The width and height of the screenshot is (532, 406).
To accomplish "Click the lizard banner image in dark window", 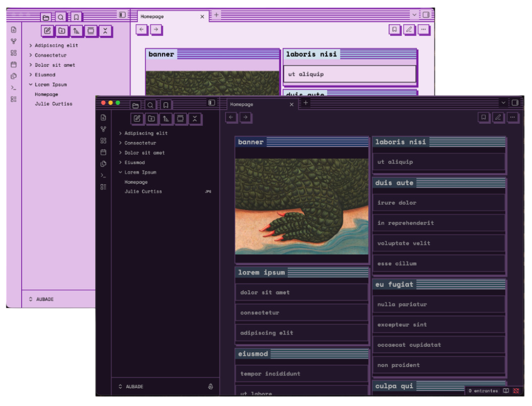I will (301, 206).
